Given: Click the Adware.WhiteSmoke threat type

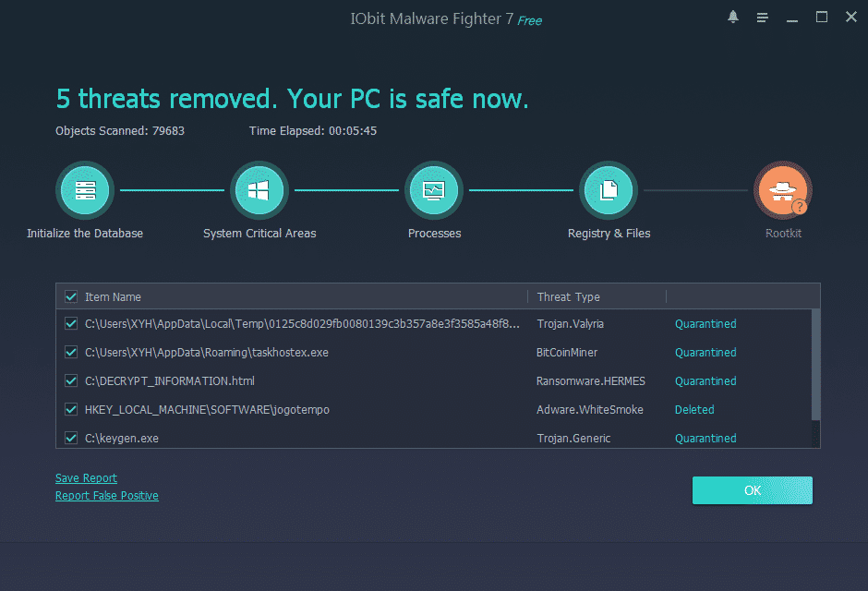Looking at the screenshot, I should (x=589, y=410).
